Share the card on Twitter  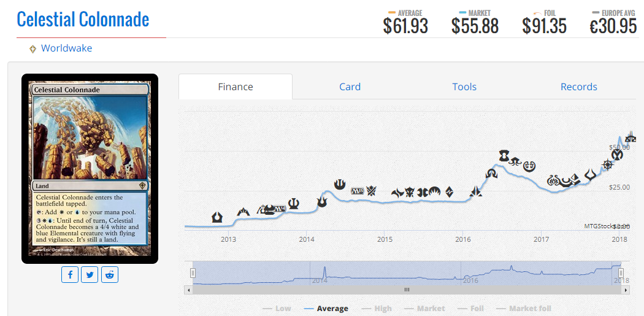[x=90, y=274]
